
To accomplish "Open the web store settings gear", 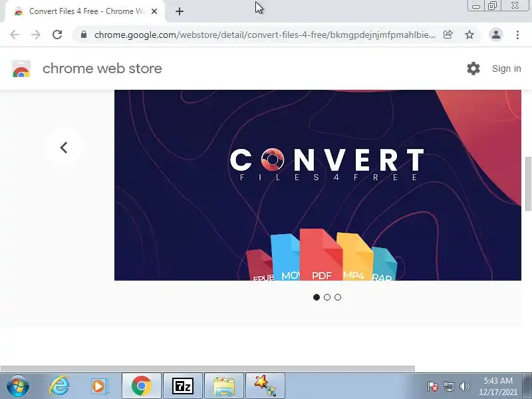I will click(x=473, y=68).
